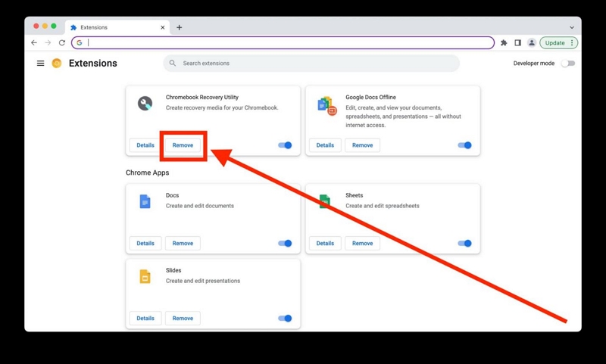Toggle Developer mode switch

click(568, 64)
